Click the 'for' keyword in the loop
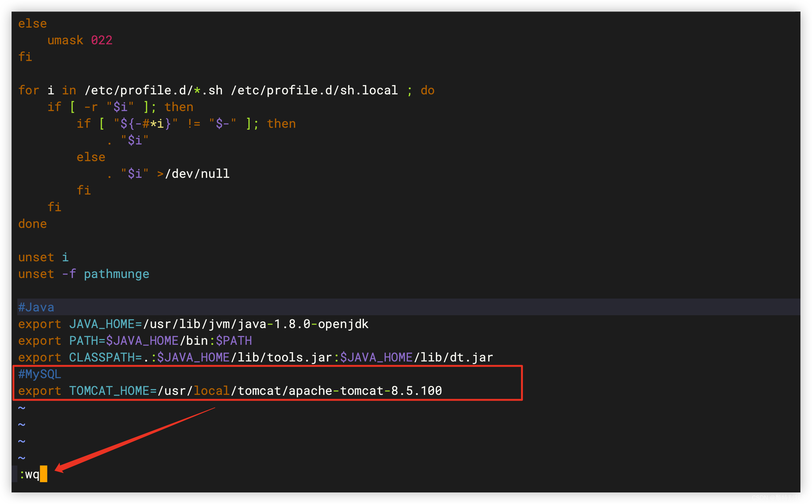Image resolution: width=812 pixels, height=504 pixels. pyautogui.click(x=29, y=90)
